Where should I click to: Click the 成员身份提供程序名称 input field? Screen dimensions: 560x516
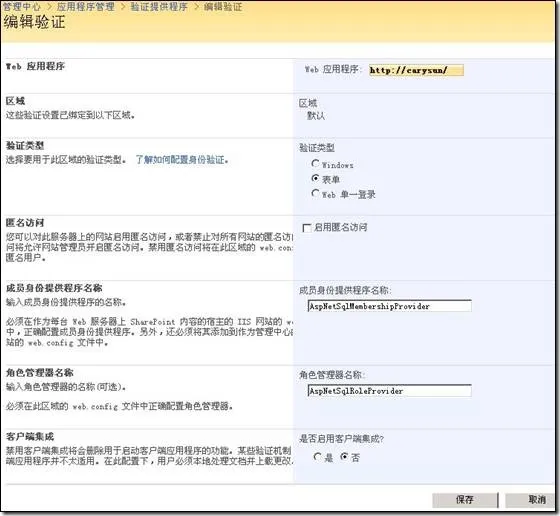click(389, 306)
